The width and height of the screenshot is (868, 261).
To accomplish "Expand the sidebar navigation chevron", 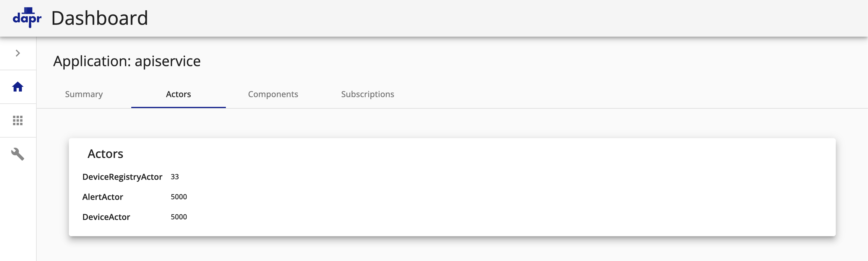I will [18, 53].
